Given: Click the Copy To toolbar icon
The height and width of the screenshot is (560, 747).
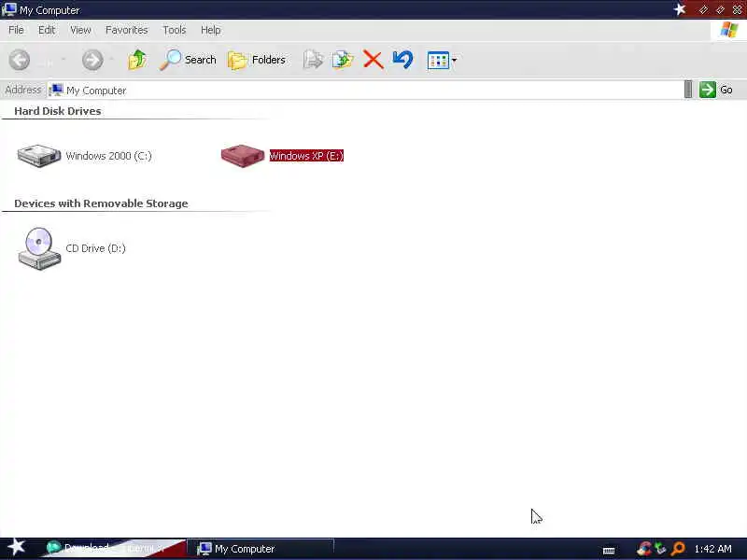Looking at the screenshot, I should 343,60.
